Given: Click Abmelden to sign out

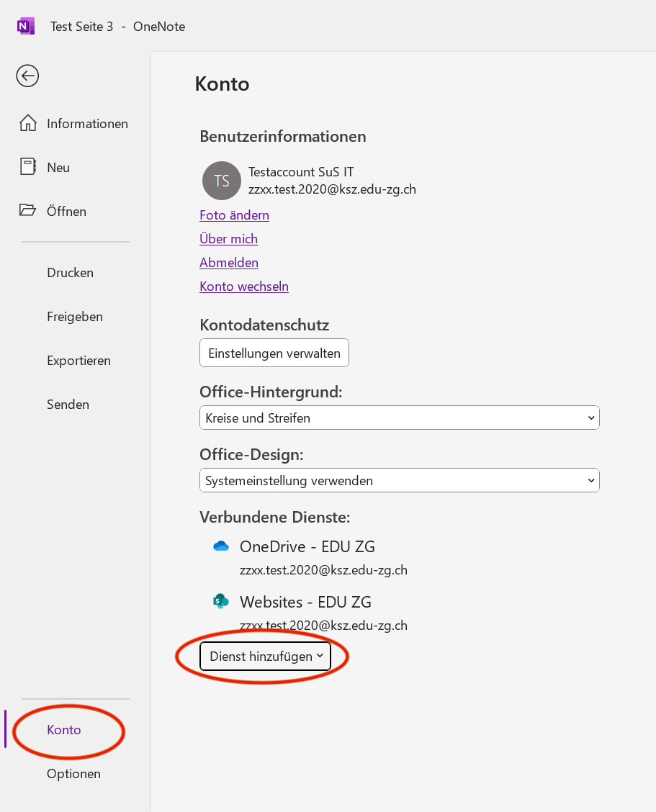Looking at the screenshot, I should pyautogui.click(x=229, y=263).
